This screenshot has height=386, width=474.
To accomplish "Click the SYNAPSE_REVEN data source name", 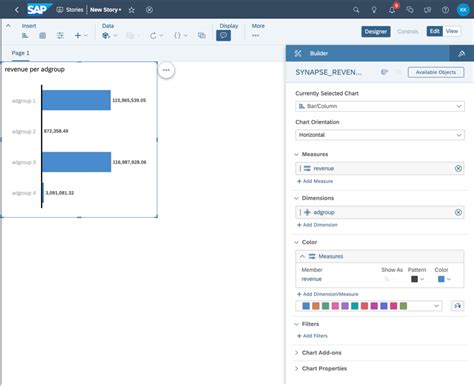I will tap(328, 72).
